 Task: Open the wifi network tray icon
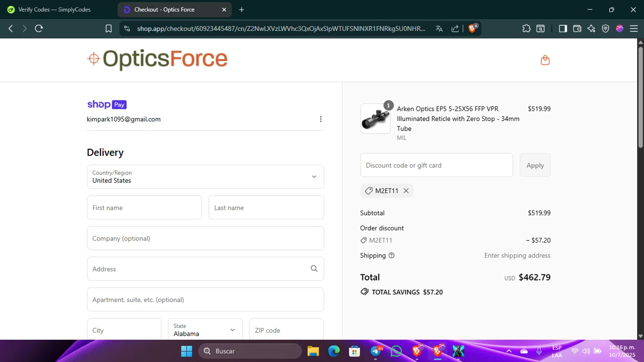(x=574, y=351)
